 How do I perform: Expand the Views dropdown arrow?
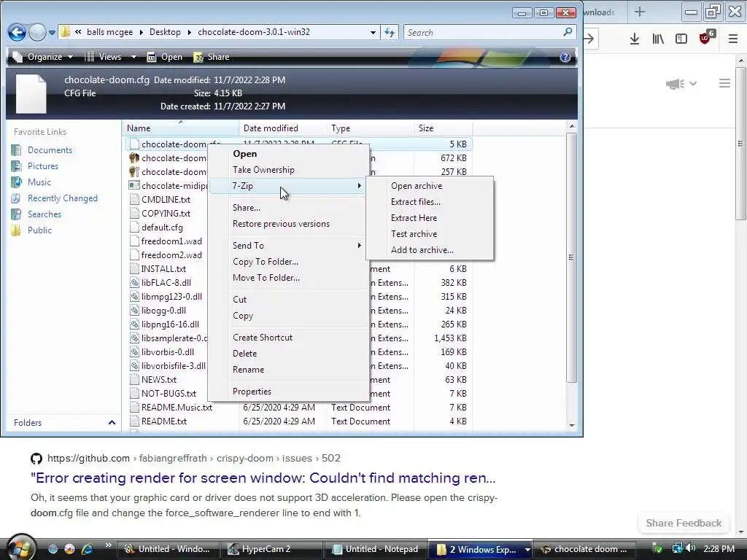pos(133,57)
